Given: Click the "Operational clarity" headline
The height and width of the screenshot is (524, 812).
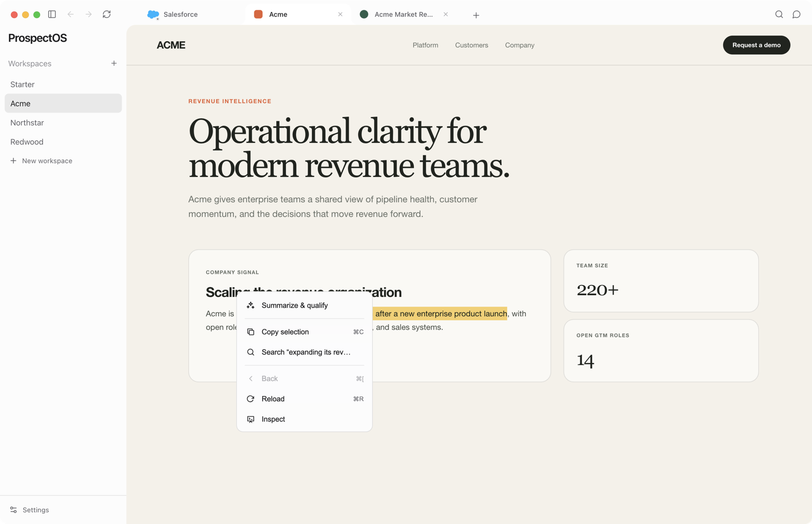Looking at the screenshot, I should 348,148.
